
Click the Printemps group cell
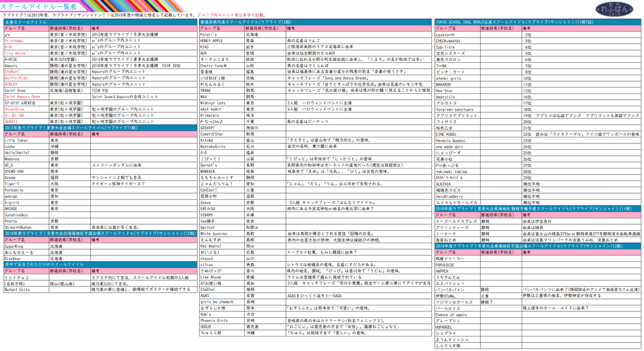pos(26,41)
